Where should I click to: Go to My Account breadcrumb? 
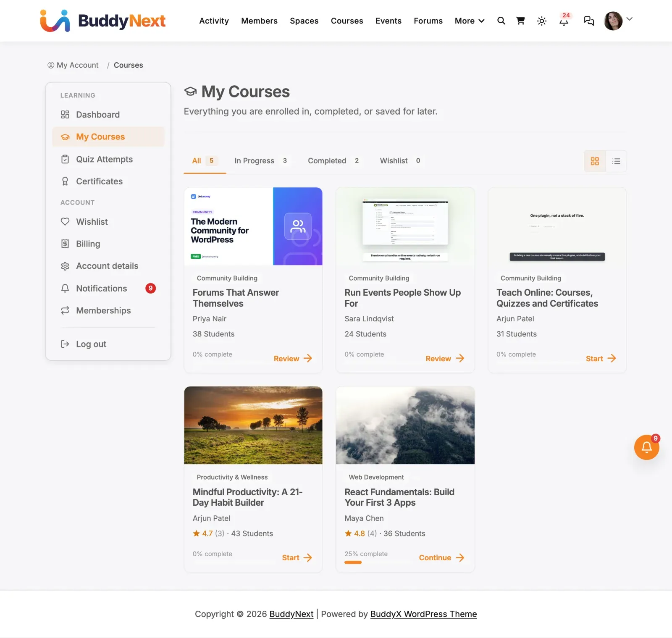(x=73, y=65)
